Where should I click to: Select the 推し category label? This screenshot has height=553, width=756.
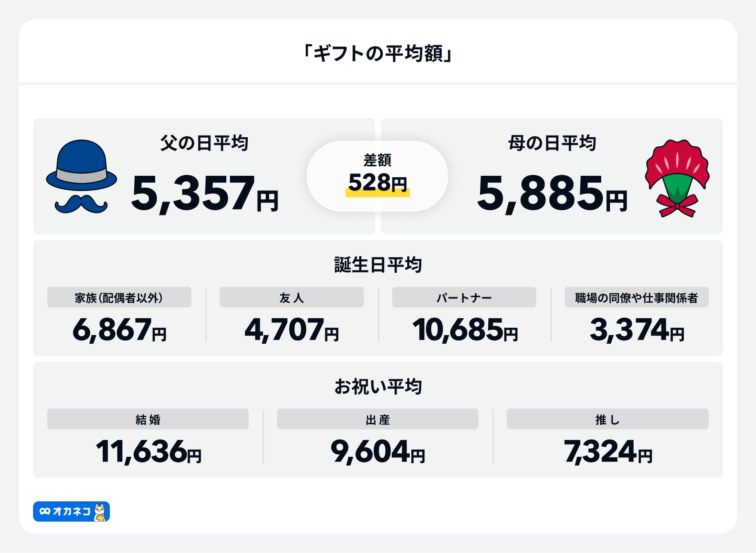(607, 419)
